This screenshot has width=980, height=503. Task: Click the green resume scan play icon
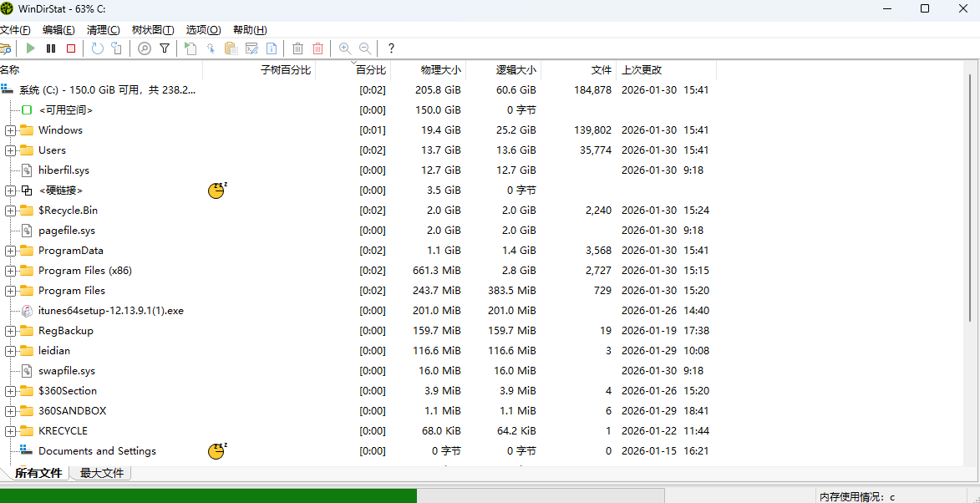31,48
